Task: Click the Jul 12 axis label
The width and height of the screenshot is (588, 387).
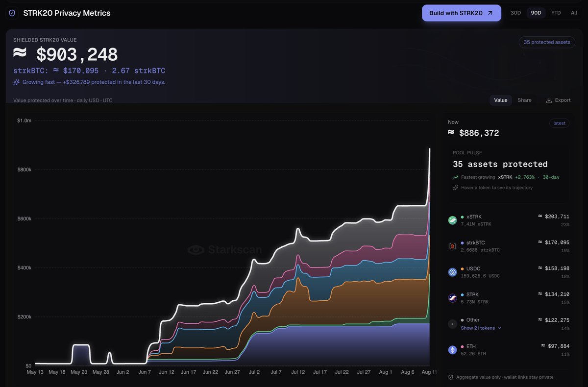Action: 298,372
